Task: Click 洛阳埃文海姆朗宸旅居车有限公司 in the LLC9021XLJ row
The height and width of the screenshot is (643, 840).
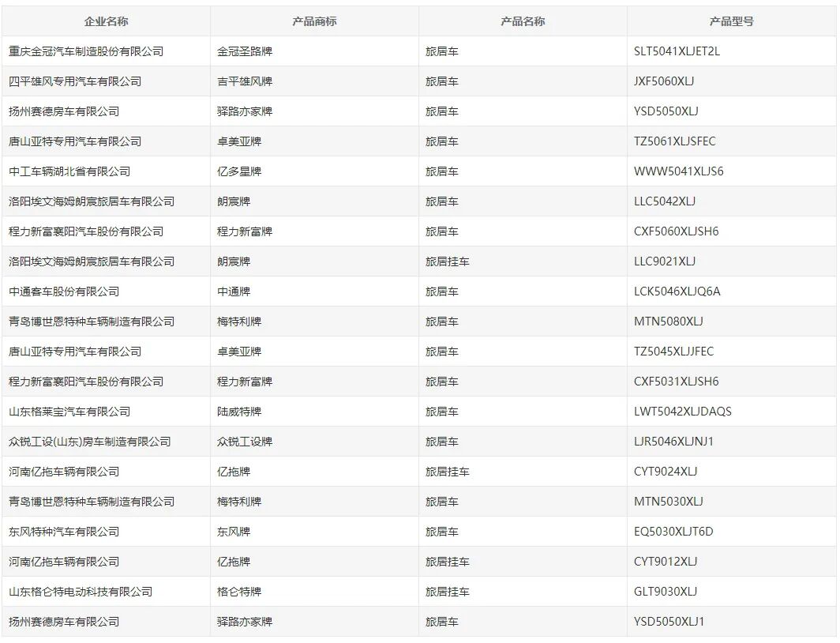Action: click(92, 261)
